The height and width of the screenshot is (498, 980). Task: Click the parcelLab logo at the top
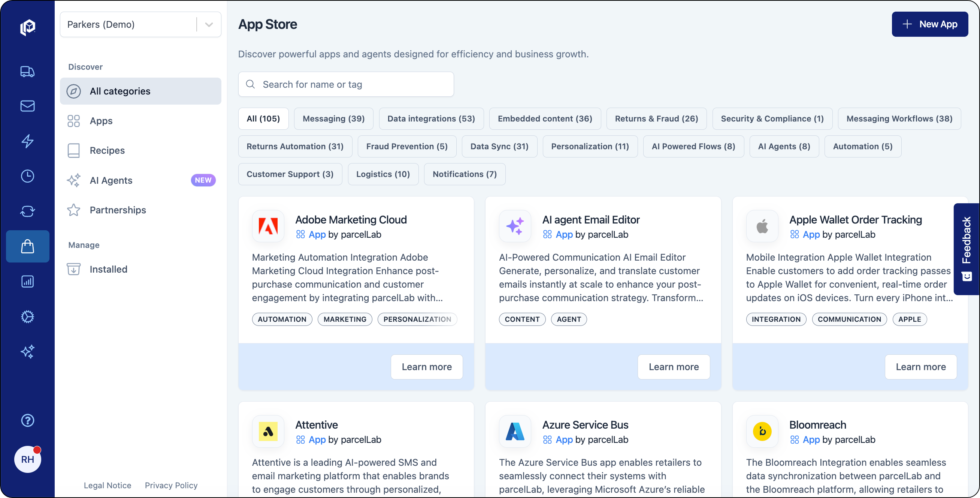pyautogui.click(x=27, y=27)
